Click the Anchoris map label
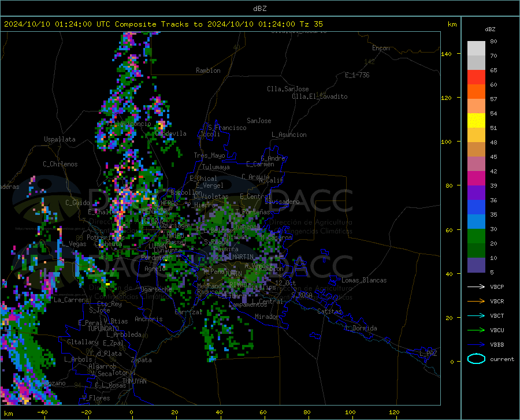This screenshot has width=520, height=420. pyautogui.click(x=148, y=319)
